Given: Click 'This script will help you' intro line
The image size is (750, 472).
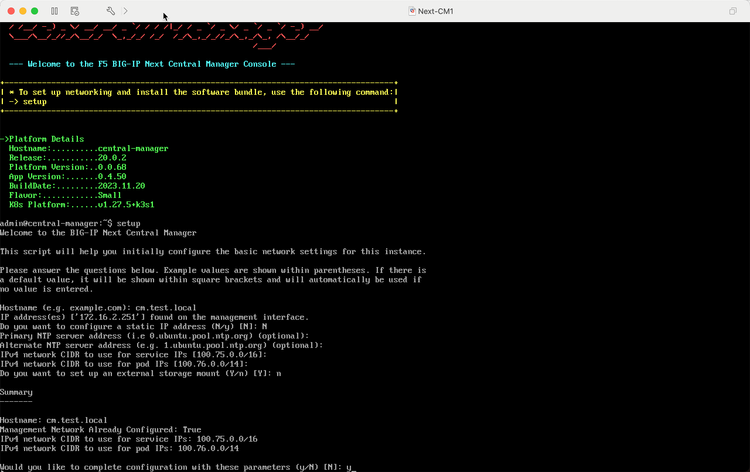Looking at the screenshot, I should tap(213, 252).
